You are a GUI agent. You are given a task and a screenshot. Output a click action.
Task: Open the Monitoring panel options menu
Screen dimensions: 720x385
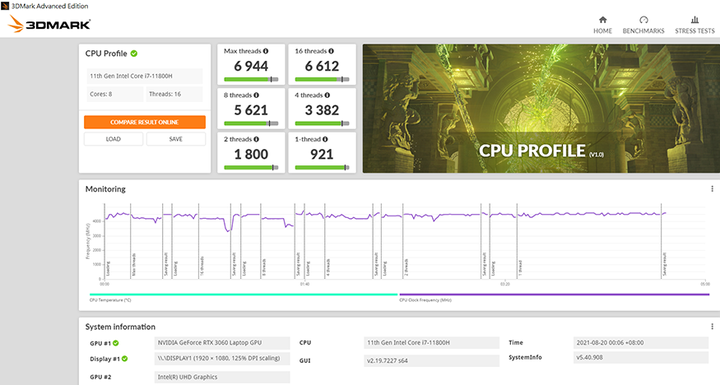coord(712,189)
